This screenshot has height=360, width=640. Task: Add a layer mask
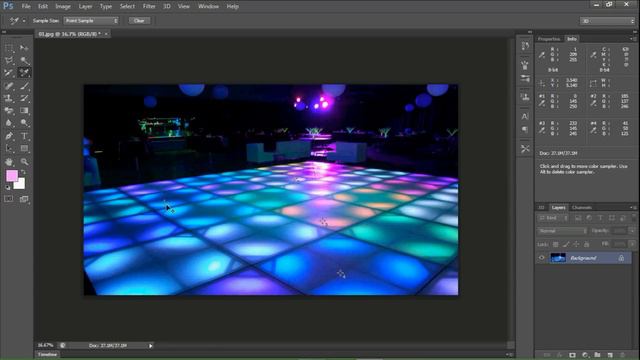[572, 355]
